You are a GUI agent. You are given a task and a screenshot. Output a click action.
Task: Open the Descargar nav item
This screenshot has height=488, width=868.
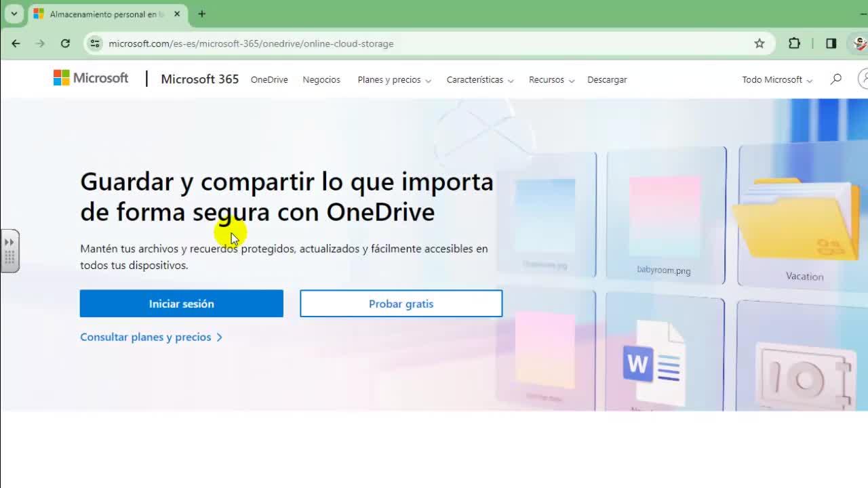(x=607, y=80)
